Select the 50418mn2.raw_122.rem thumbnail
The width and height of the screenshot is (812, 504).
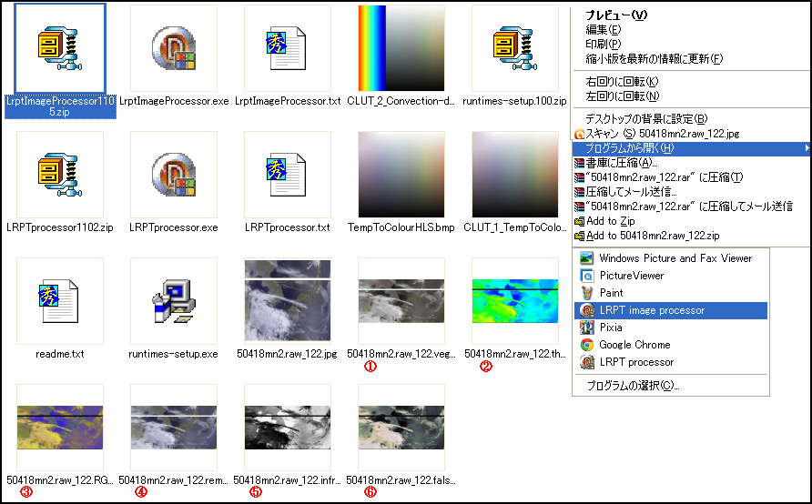[x=174, y=428]
